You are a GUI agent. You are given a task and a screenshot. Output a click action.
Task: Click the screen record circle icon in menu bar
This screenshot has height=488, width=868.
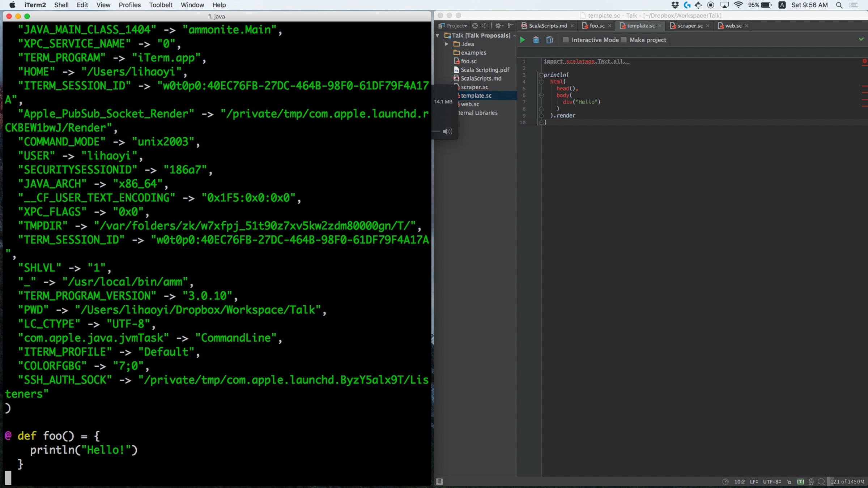711,5
